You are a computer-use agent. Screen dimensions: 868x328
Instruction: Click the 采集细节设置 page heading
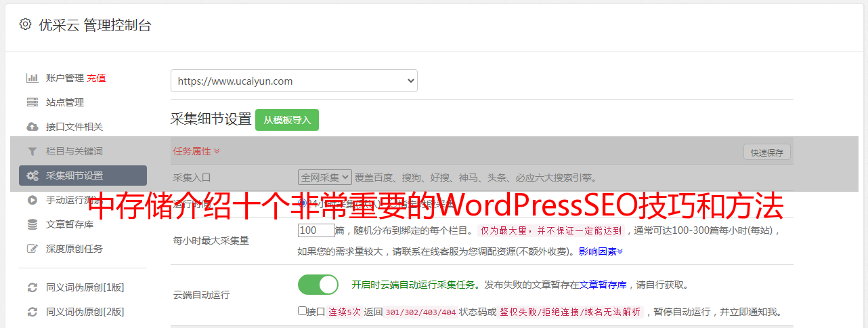211,119
